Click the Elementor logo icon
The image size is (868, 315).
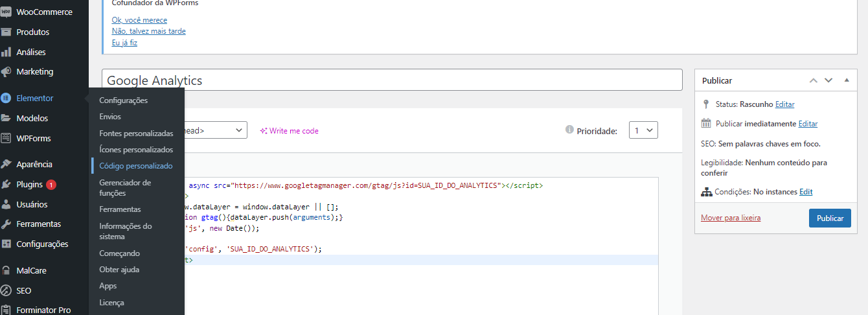point(6,98)
